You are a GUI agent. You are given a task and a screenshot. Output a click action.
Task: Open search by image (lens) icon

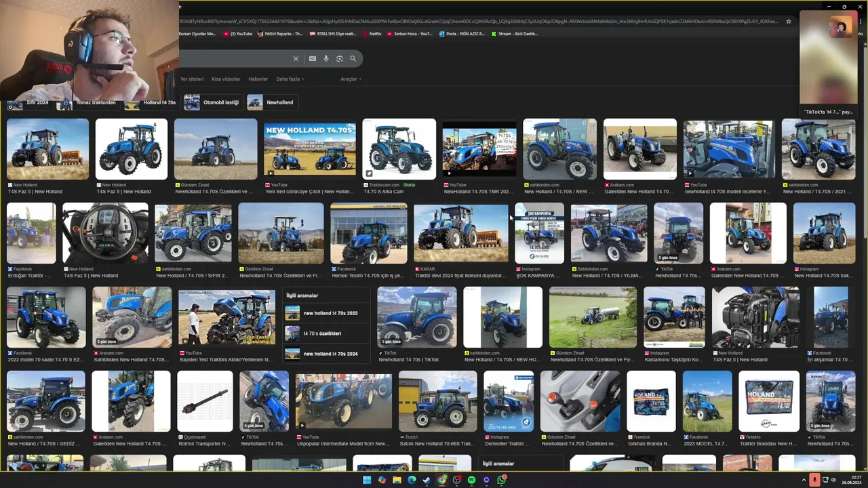pyautogui.click(x=340, y=59)
